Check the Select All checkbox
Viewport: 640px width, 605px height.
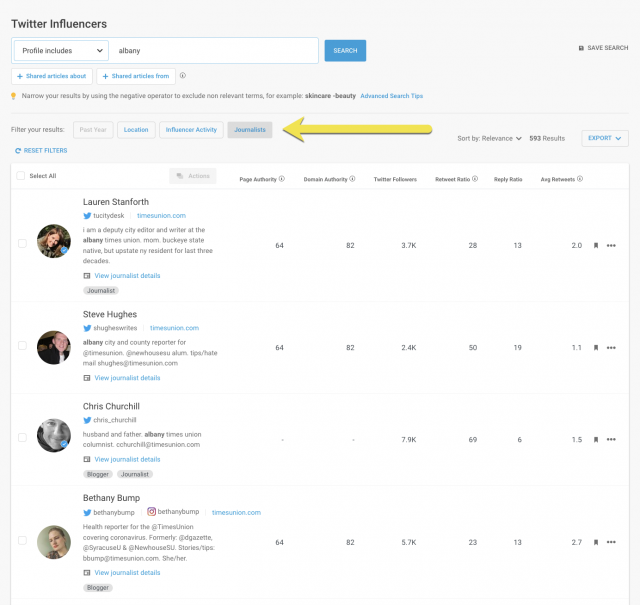click(20, 176)
